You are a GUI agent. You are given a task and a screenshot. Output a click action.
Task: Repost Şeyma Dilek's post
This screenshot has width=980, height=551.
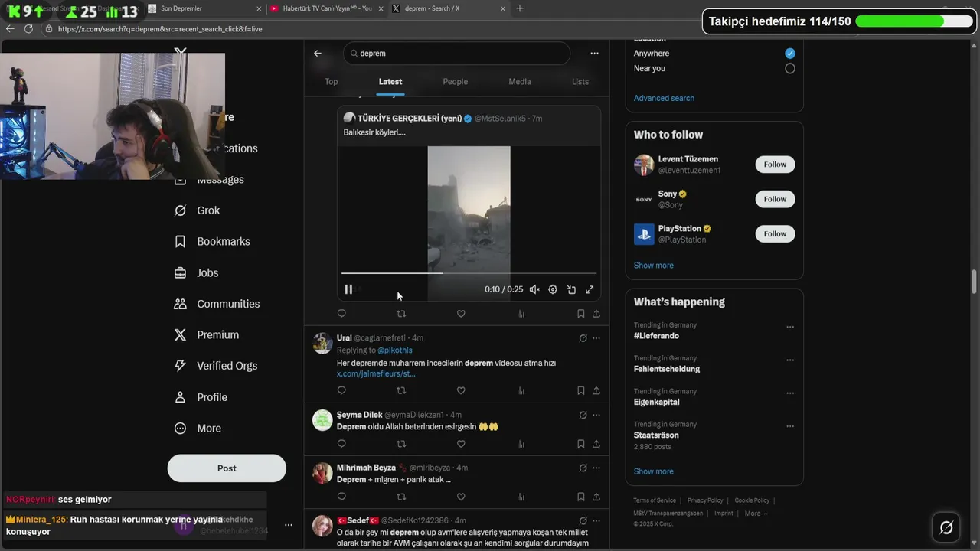point(401,444)
